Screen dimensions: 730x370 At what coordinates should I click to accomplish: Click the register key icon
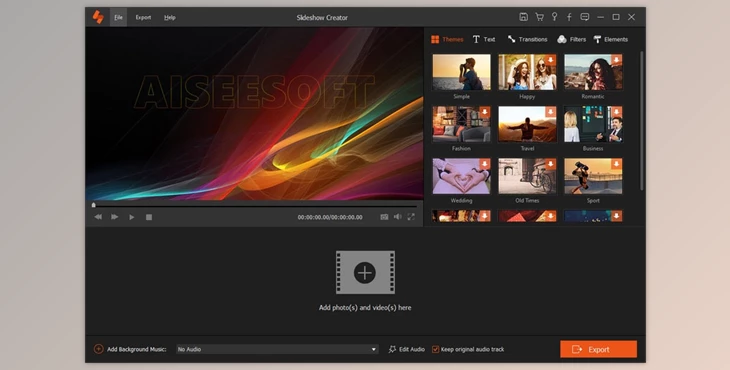(x=554, y=17)
